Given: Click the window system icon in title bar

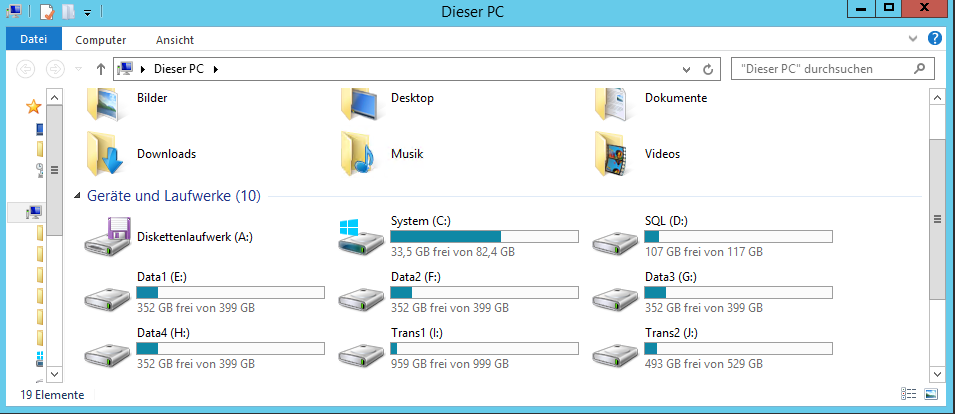Looking at the screenshot, I should pyautogui.click(x=13, y=10).
